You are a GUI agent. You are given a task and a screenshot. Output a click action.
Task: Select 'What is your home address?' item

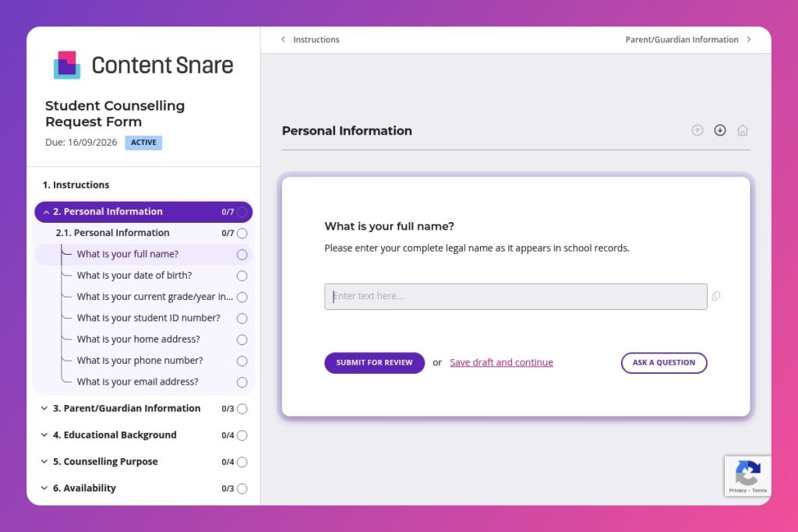(139, 340)
